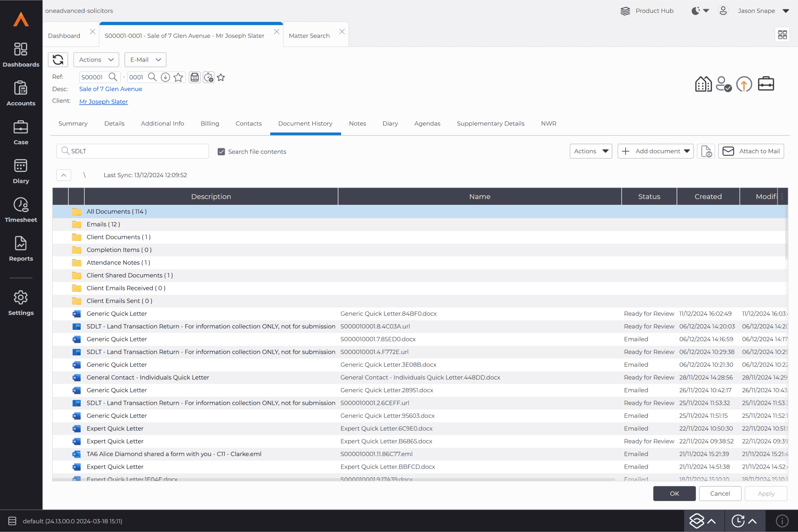
Task: Open the Reports sidebar section
Action: point(21,249)
